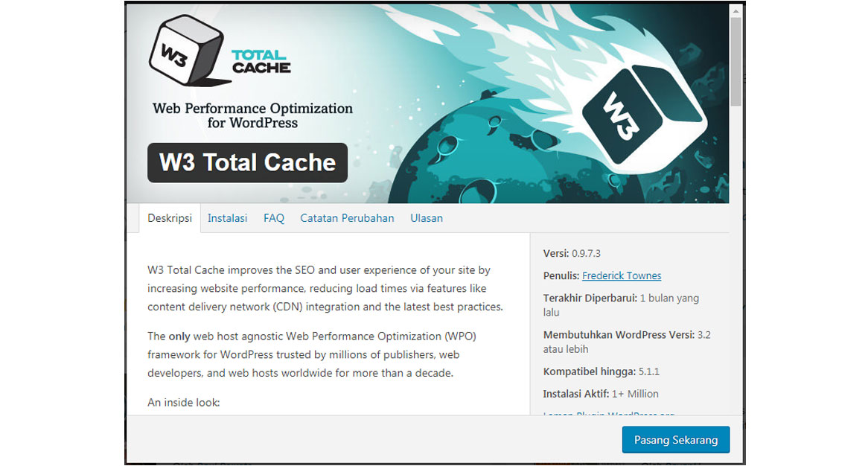Open the Frederick Townes author link
Viewport: 868px width, 466px height.
(x=622, y=275)
